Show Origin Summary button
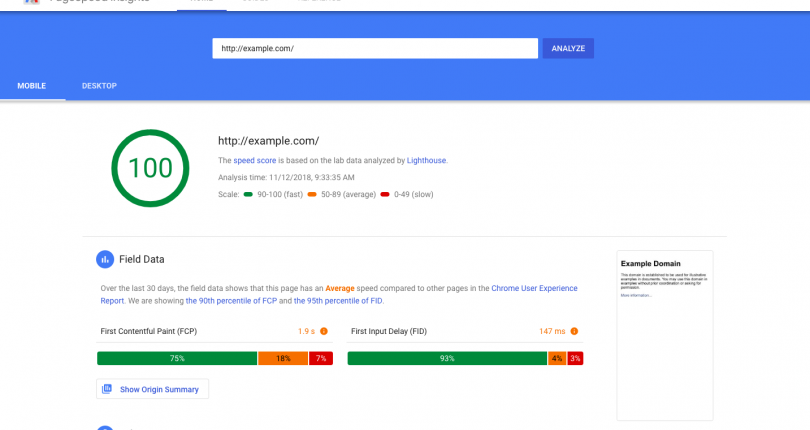This screenshot has height=430, width=810. (x=152, y=389)
